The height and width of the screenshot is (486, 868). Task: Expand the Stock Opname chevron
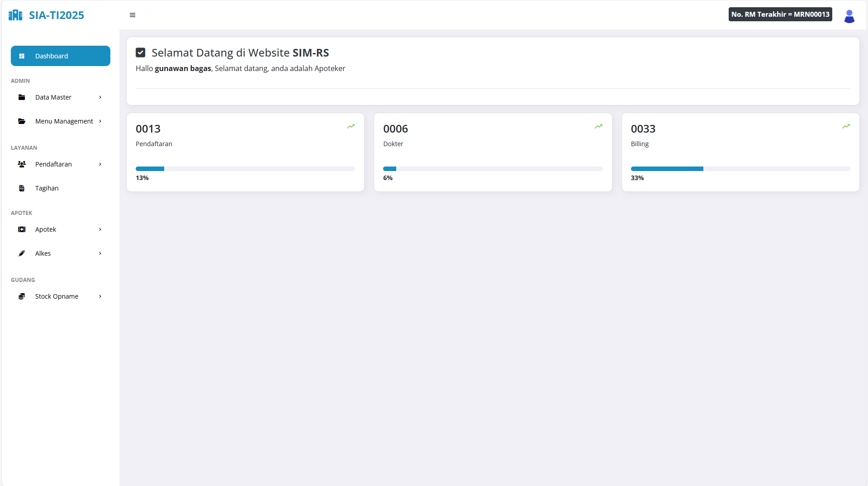pyautogui.click(x=100, y=296)
